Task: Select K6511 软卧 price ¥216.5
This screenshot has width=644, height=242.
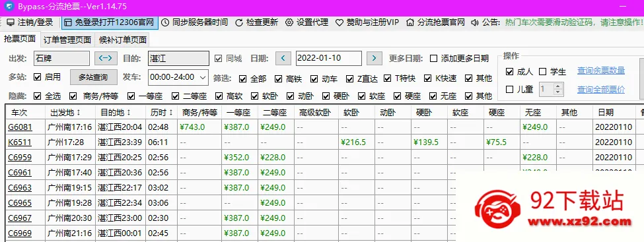Action: point(353,142)
